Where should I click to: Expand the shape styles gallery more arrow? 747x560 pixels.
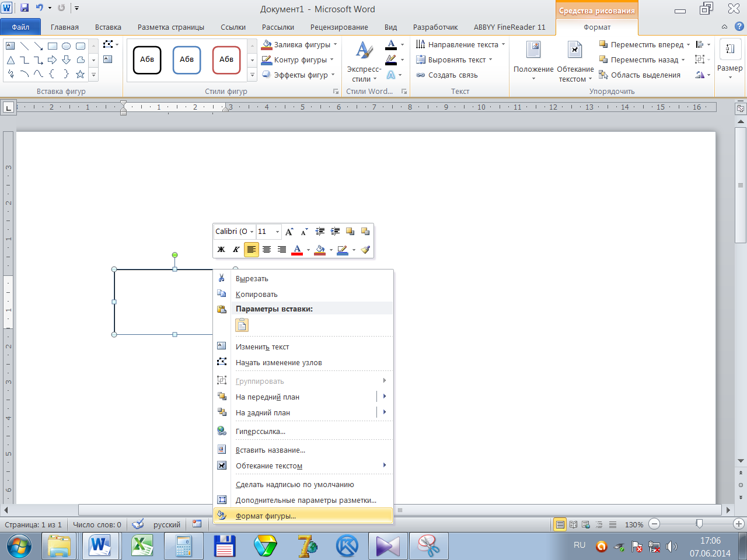coord(252,75)
